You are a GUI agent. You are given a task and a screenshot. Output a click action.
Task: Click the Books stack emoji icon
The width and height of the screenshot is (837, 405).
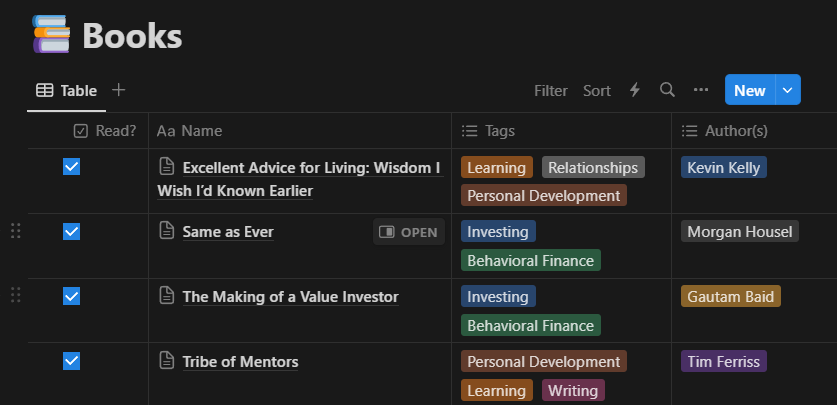tap(52, 35)
